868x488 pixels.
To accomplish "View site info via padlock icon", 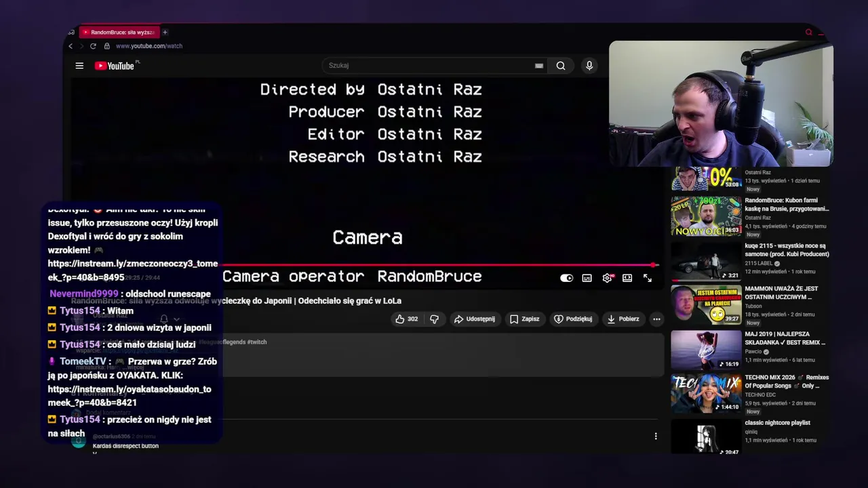I will tap(106, 46).
